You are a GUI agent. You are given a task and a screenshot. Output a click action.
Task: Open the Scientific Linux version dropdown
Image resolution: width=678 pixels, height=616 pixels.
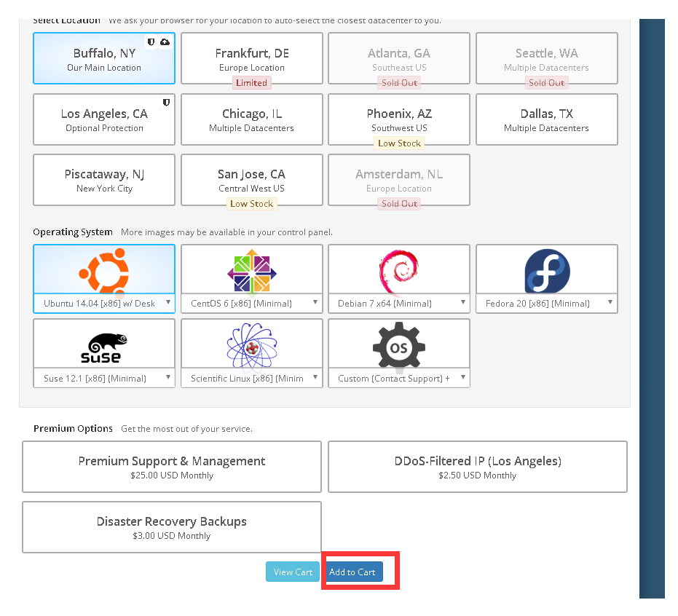252,378
